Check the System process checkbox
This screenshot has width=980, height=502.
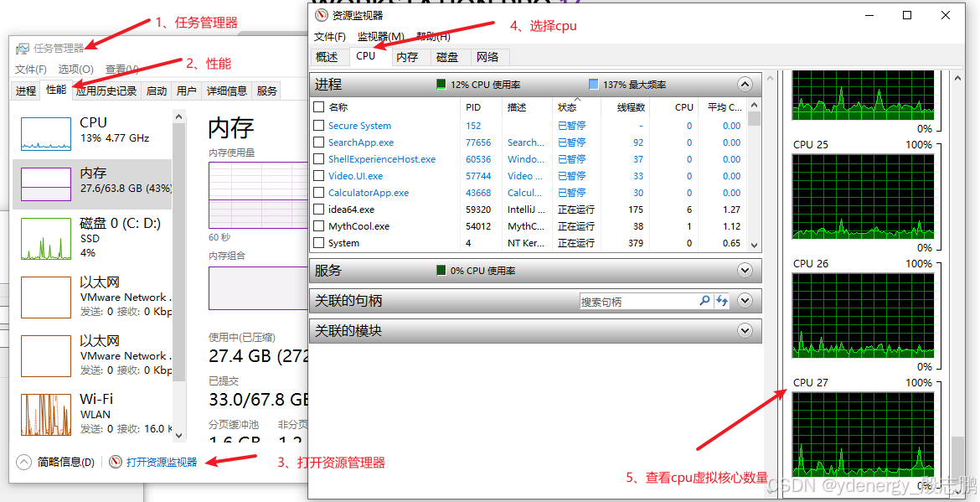tap(319, 242)
